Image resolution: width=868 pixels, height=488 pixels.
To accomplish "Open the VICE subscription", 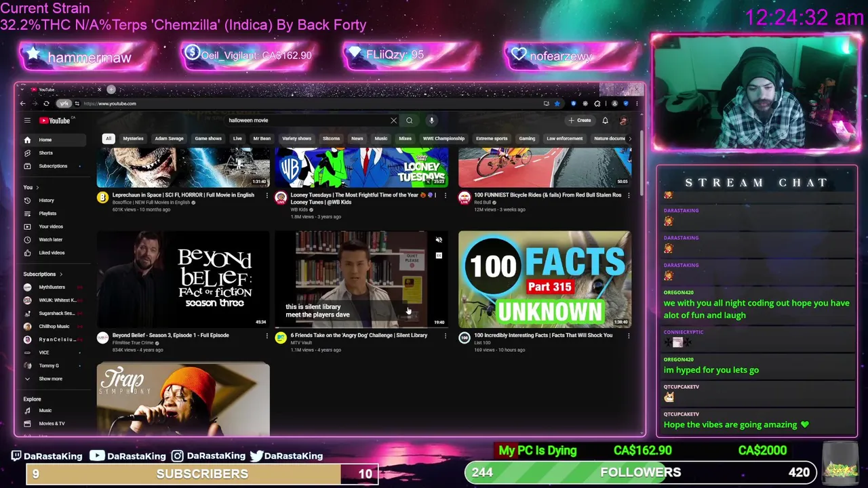I will coord(53,352).
